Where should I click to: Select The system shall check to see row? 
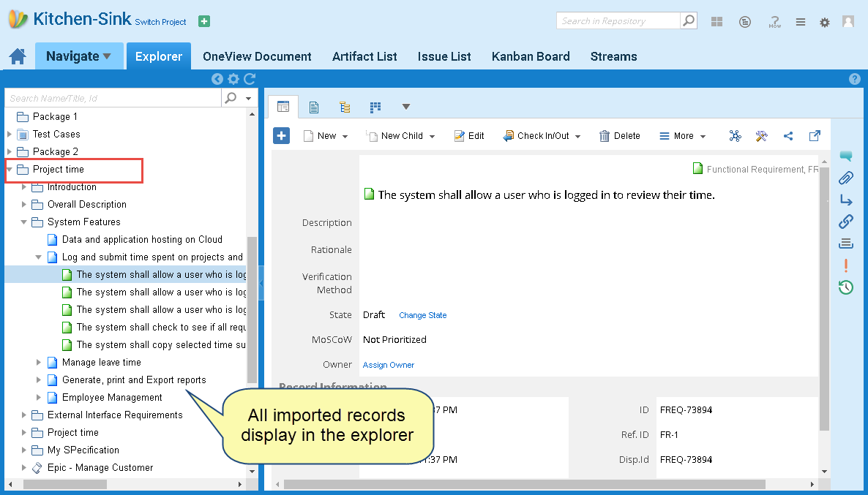(x=160, y=328)
